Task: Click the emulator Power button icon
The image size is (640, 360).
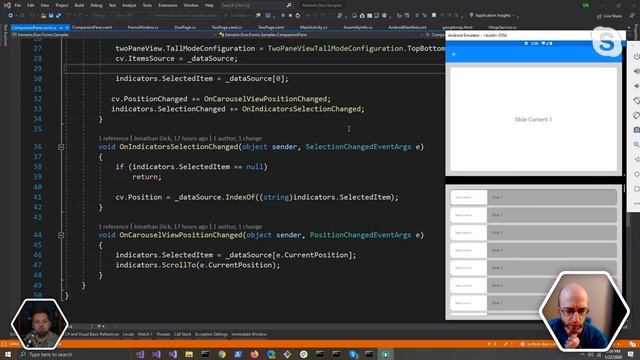Action: tap(636, 56)
